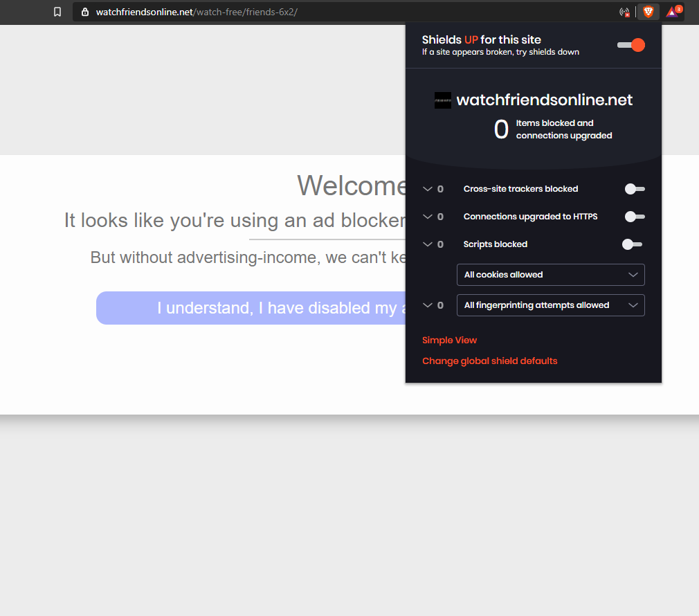Screen dimensions: 699x616
Task: Click the watchfriendsonline.net heading in Shields panel
Action: [x=544, y=100]
